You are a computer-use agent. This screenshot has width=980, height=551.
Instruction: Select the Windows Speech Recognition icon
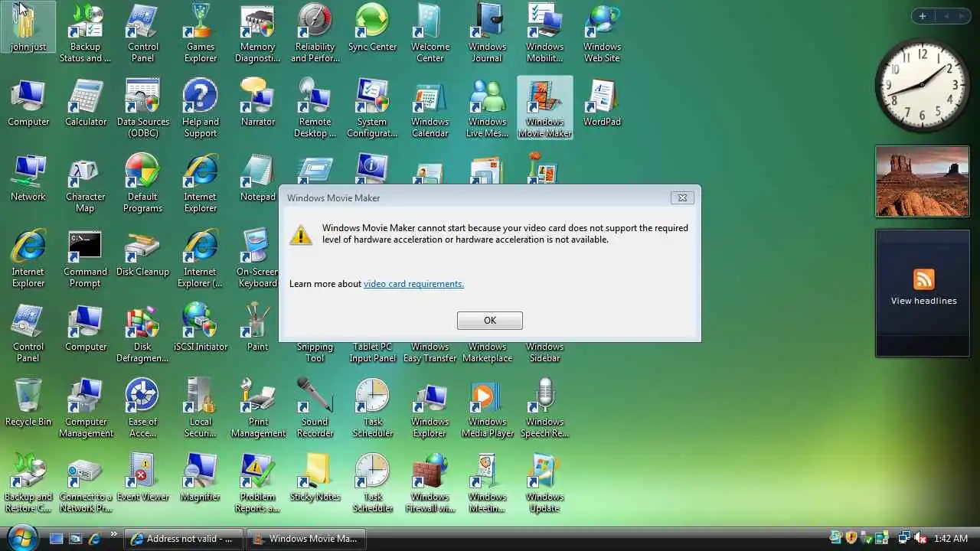pyautogui.click(x=544, y=408)
